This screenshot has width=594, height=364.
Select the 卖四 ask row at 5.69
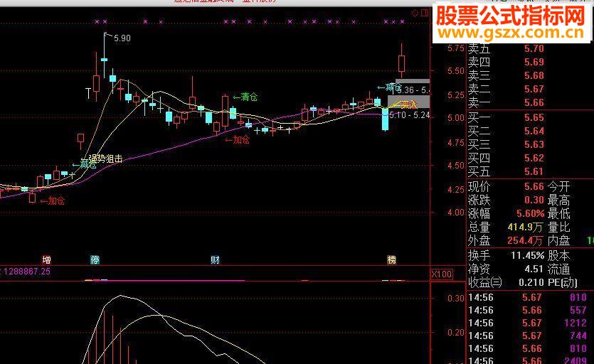[506, 62]
